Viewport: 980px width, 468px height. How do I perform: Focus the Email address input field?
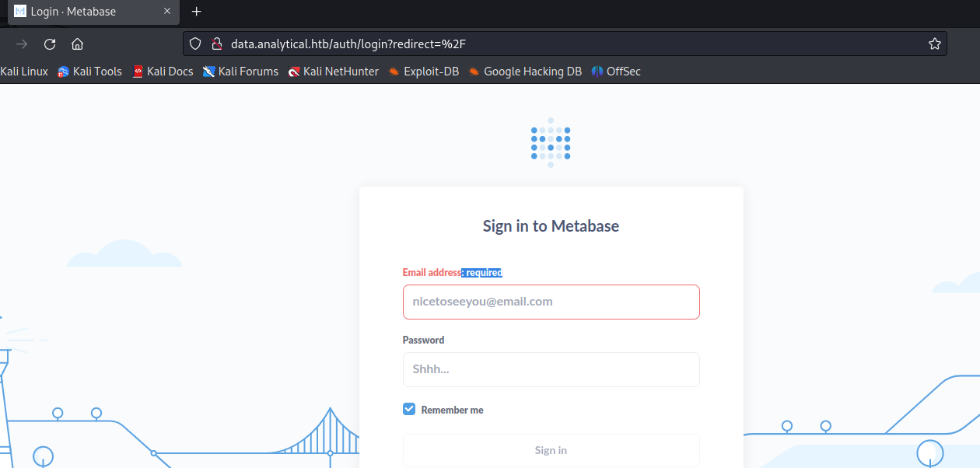pos(551,302)
